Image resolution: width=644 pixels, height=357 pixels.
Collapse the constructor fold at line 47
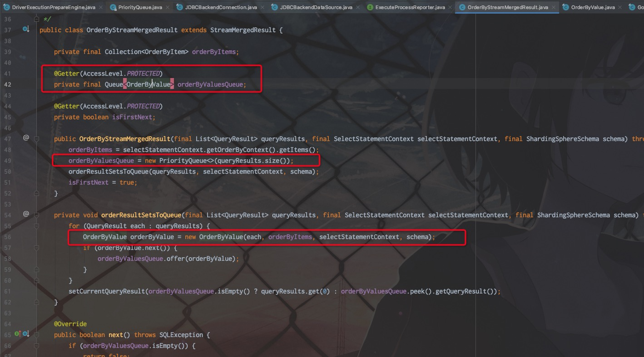point(37,138)
